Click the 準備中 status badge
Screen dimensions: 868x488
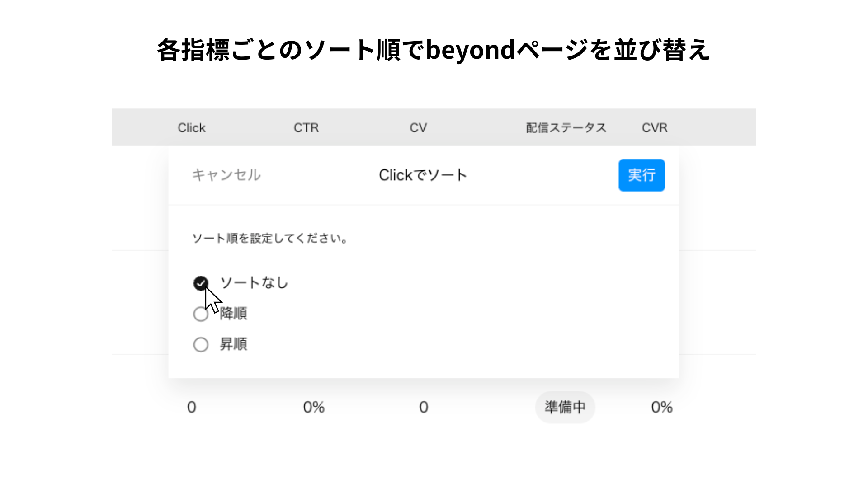(565, 407)
